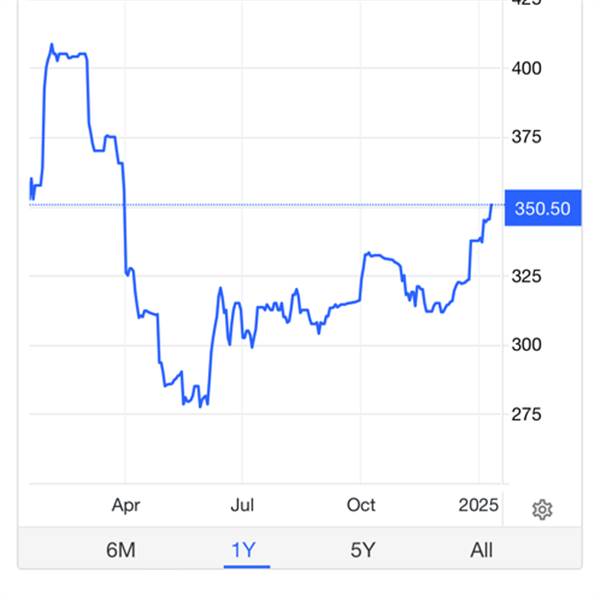The width and height of the screenshot is (600, 600).
Task: Click the chart's lowest point near 275
Action: (200, 406)
